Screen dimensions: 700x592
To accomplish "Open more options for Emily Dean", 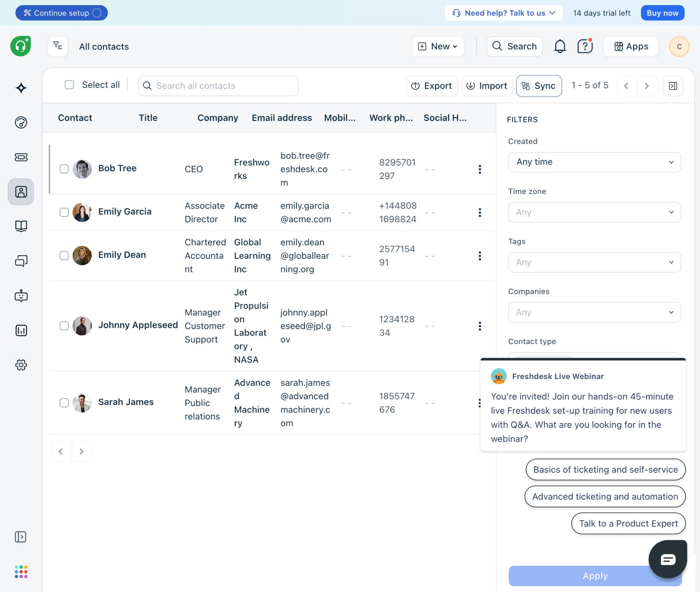I will [x=479, y=256].
